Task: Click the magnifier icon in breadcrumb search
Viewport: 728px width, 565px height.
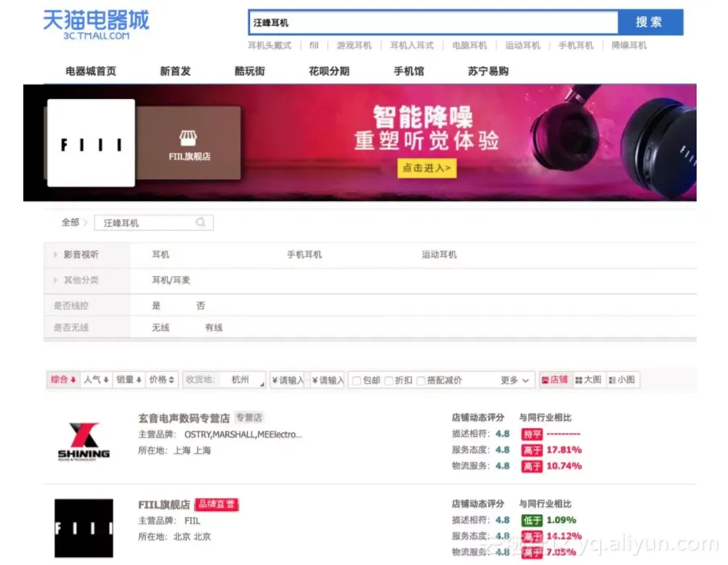Action: point(200,223)
